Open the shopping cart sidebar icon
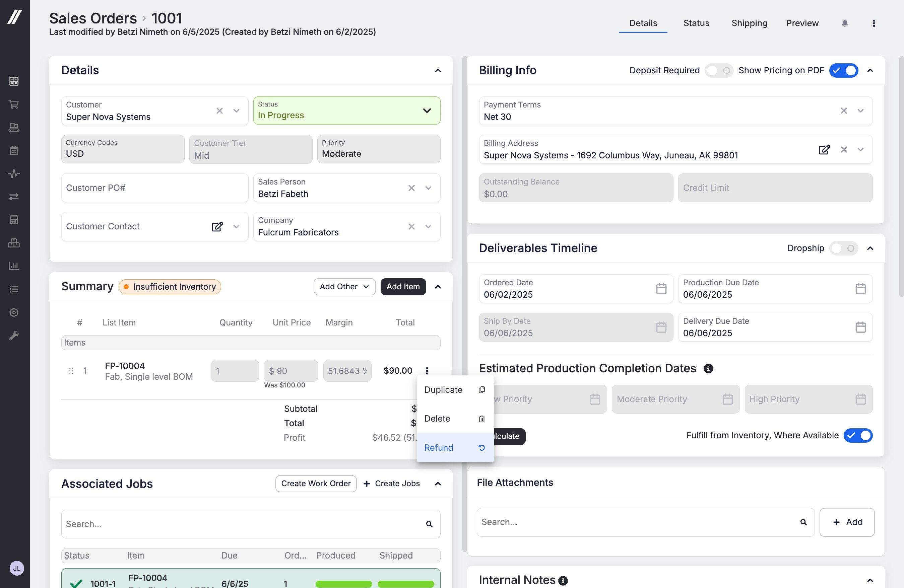Screen dimensions: 904x588 click(x=14, y=104)
